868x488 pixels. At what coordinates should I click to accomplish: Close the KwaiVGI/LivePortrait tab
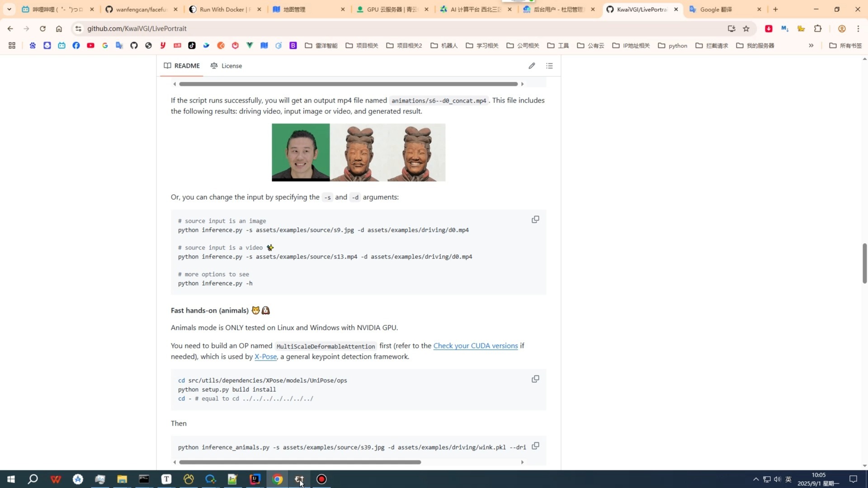[676, 9]
